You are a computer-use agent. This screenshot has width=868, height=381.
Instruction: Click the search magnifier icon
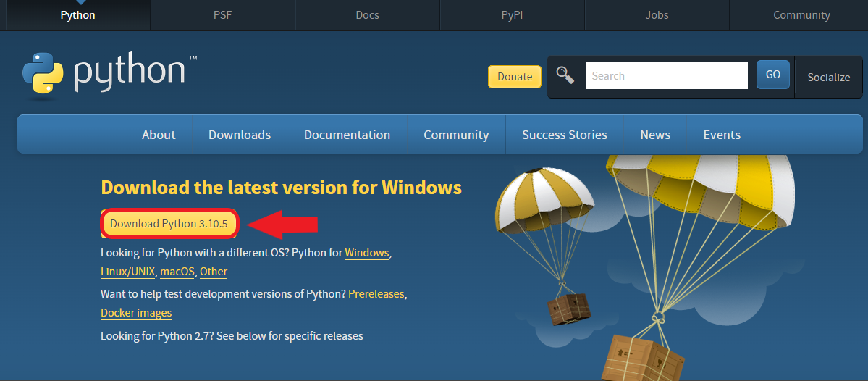565,75
